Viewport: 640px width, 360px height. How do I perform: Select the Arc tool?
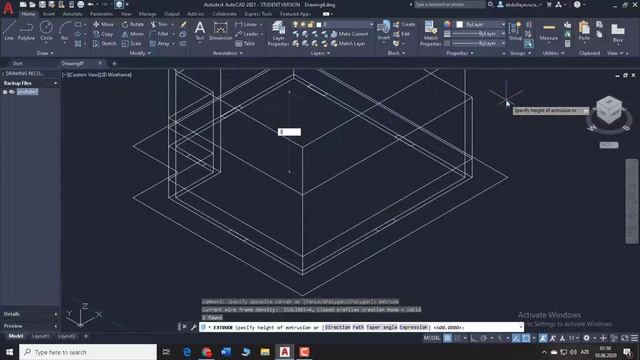click(64, 31)
